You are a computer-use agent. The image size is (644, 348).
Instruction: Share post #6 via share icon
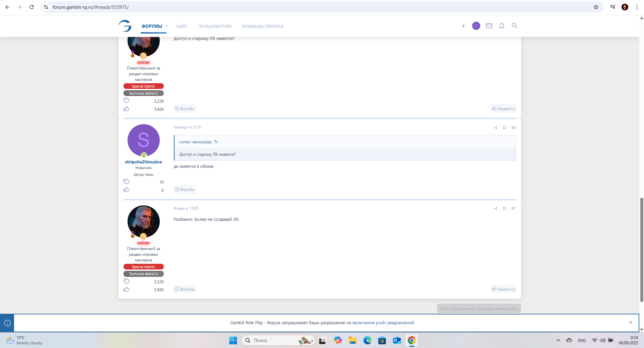pyautogui.click(x=495, y=128)
